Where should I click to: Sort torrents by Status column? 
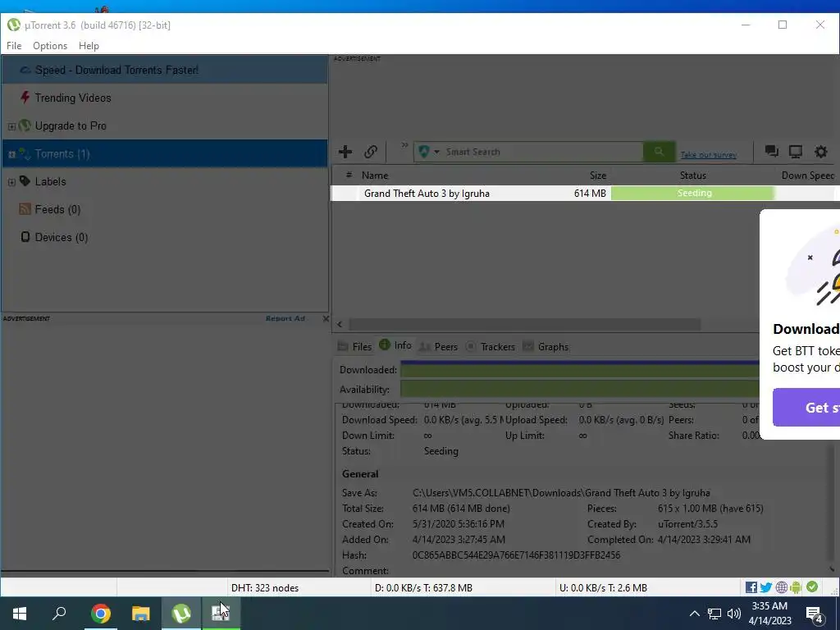(692, 176)
